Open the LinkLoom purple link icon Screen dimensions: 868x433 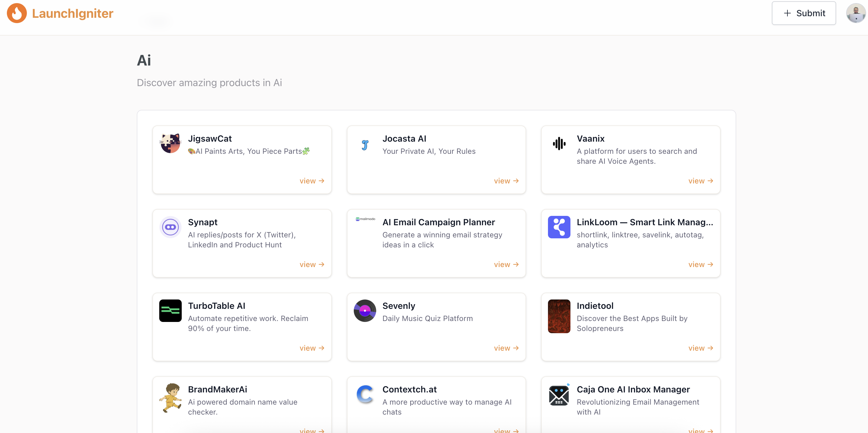click(x=559, y=227)
